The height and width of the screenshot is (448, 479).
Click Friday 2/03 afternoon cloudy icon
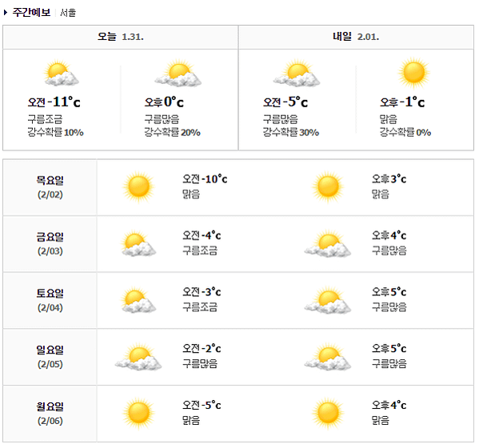pyautogui.click(x=328, y=243)
